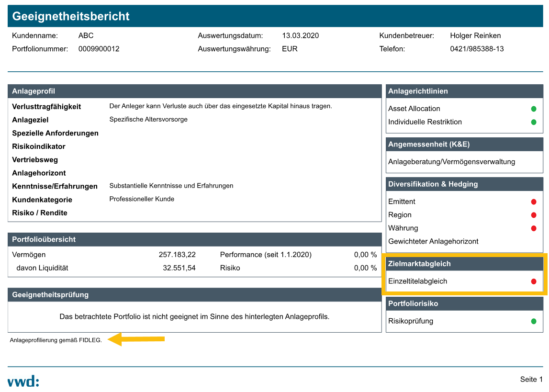Select the Anlageprofil section header
Image resolution: width=549 pixels, height=392 pixels.
(x=194, y=91)
